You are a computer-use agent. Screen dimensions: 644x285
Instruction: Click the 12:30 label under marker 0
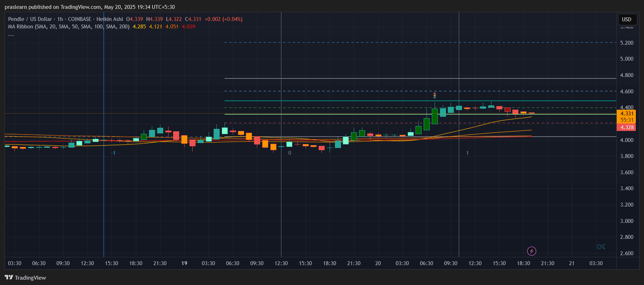(281, 263)
